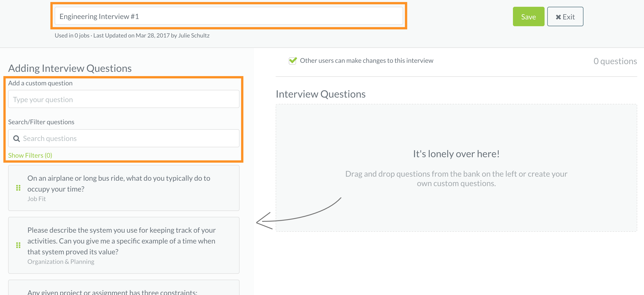Click the 'Search/Filter questions' label

(41, 122)
